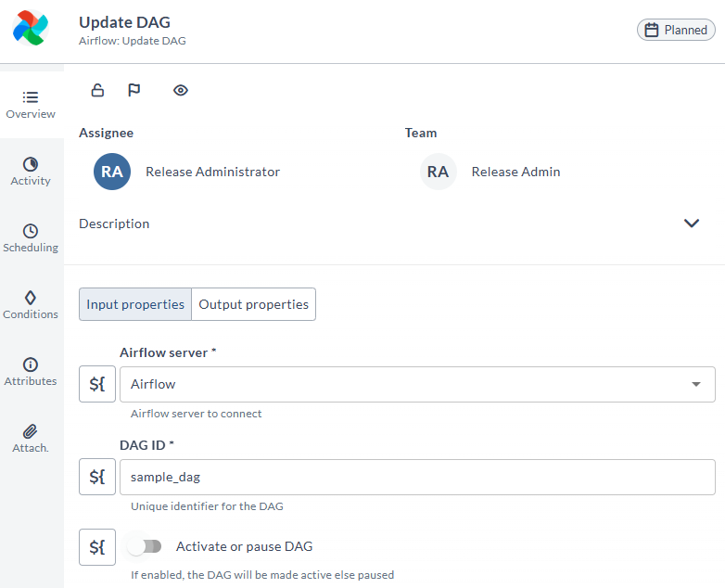Switch to Output properties tab
The width and height of the screenshot is (725, 588).
point(253,304)
